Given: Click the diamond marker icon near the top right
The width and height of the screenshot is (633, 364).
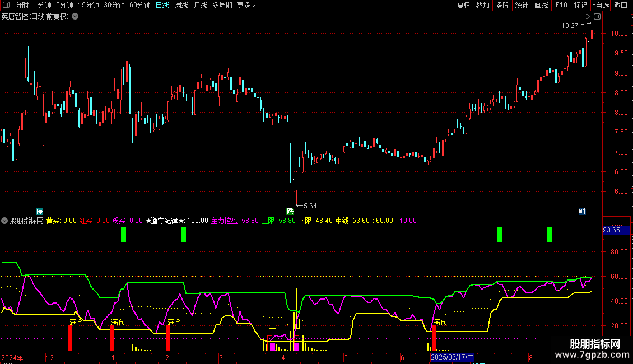Looking at the screenshot, I should [587, 17].
